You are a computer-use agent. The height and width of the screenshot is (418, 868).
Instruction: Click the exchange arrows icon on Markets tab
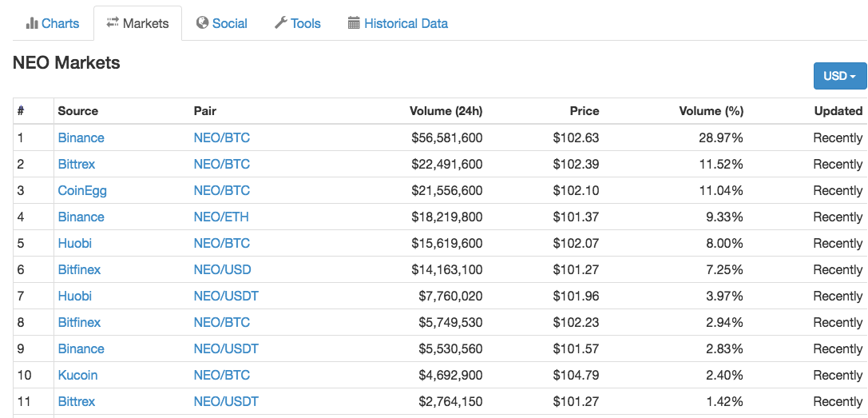coord(113,23)
